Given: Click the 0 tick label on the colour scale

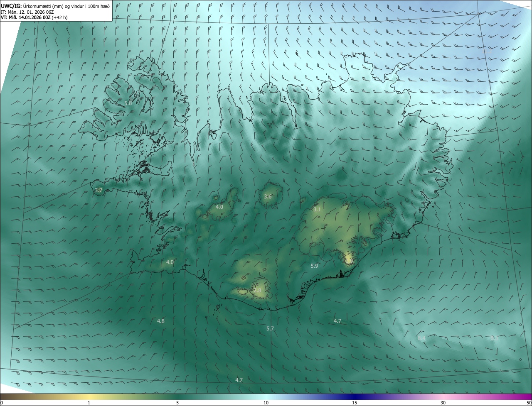Looking at the screenshot, I should pos(2,403).
